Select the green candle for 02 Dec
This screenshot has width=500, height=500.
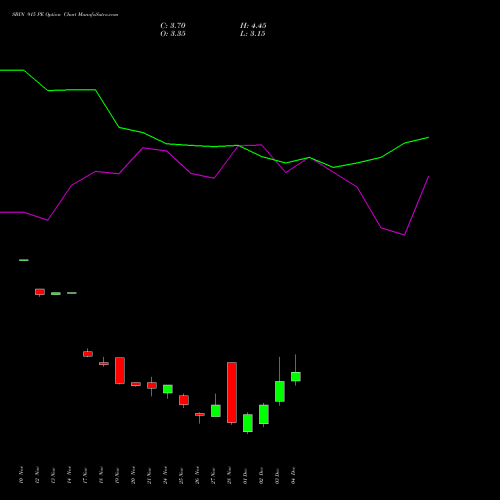(x=264, y=414)
